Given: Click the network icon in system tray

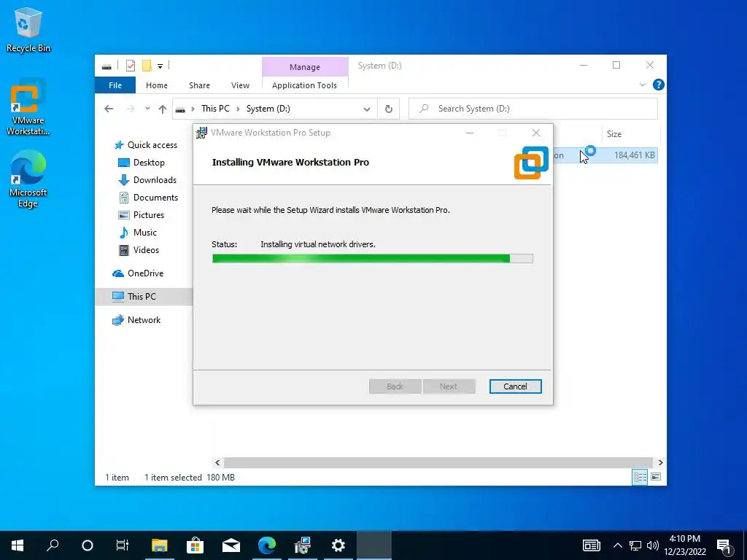Looking at the screenshot, I should [x=635, y=545].
